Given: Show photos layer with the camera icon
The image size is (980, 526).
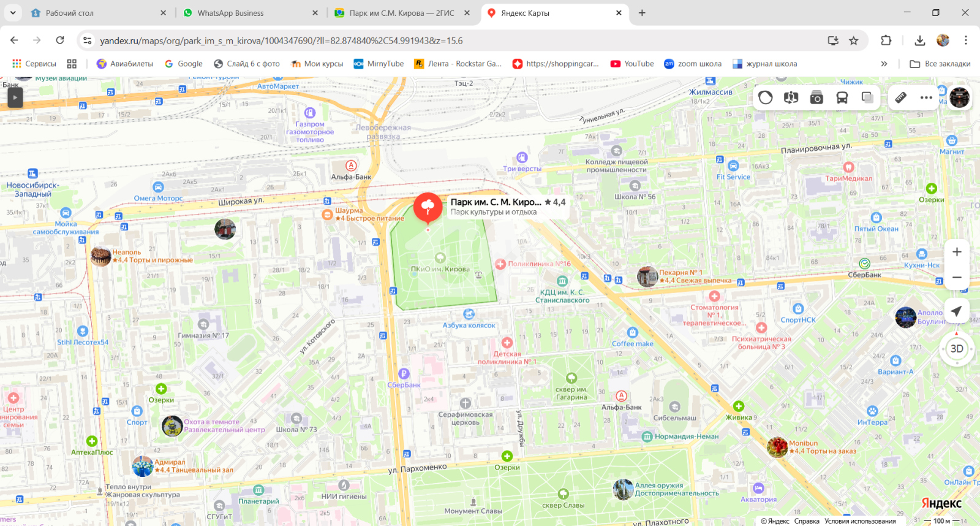Looking at the screenshot, I should pos(816,97).
